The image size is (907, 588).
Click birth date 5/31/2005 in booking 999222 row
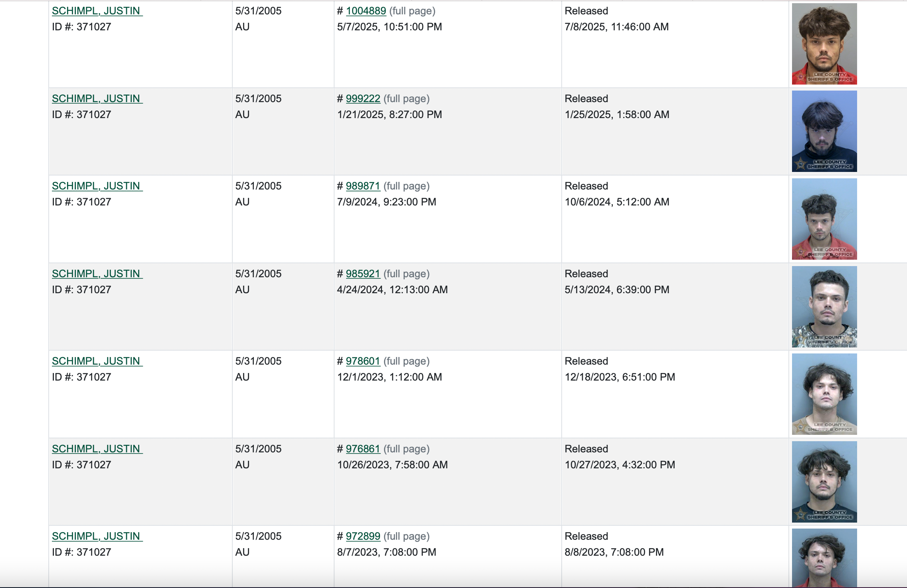(x=258, y=99)
